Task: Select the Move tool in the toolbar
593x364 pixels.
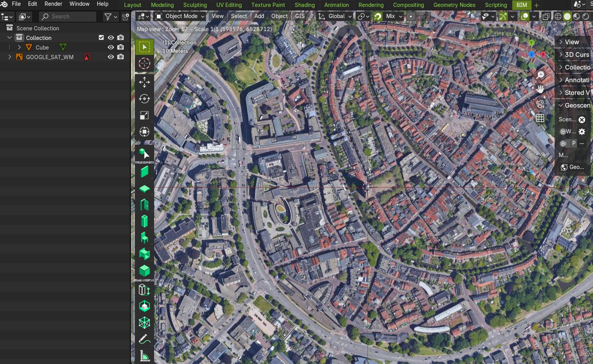Action: point(144,82)
